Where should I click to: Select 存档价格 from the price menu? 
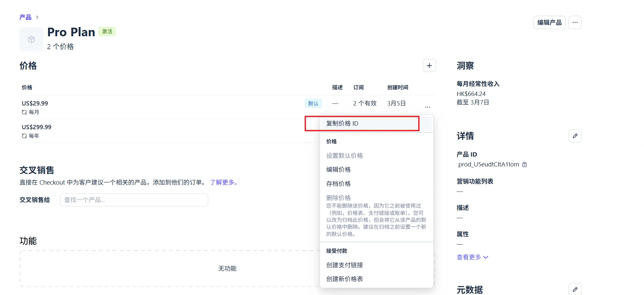(x=338, y=184)
